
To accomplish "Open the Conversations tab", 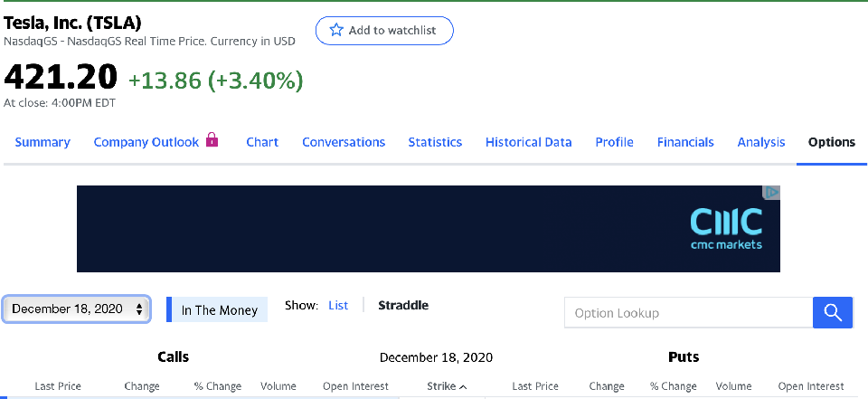I will click(x=344, y=142).
